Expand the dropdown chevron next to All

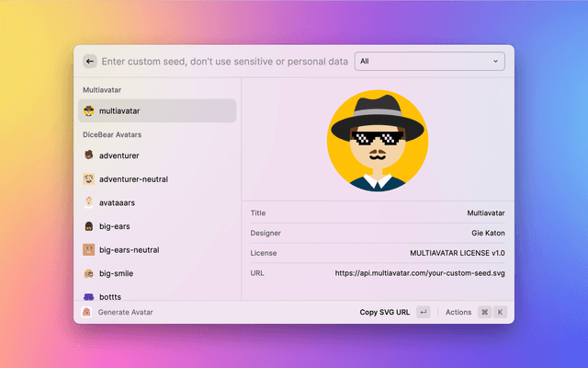496,62
